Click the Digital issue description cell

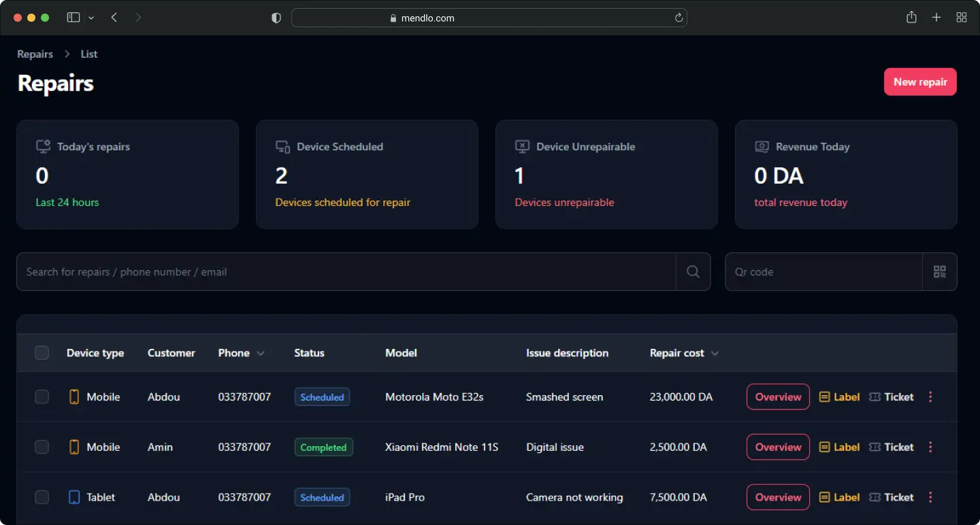555,447
